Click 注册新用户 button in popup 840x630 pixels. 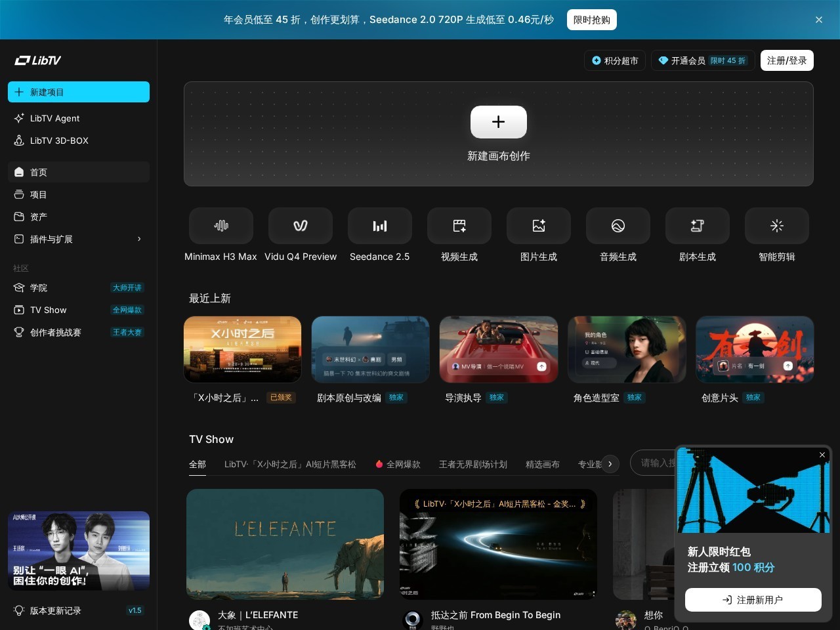(x=753, y=600)
